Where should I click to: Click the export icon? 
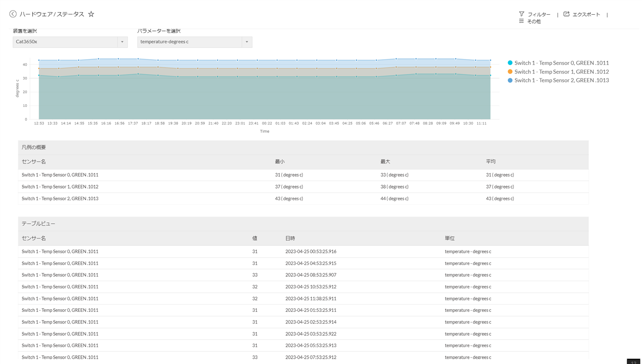coord(566,14)
